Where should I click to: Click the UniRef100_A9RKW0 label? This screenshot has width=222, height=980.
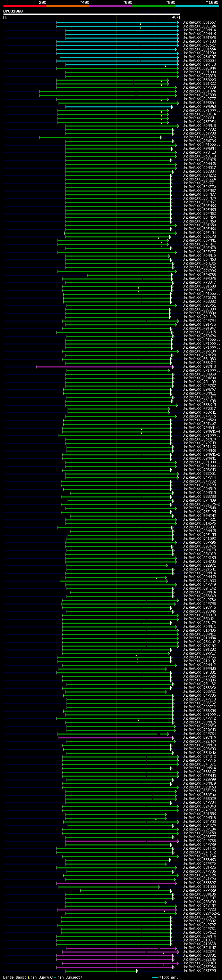click(x=199, y=351)
